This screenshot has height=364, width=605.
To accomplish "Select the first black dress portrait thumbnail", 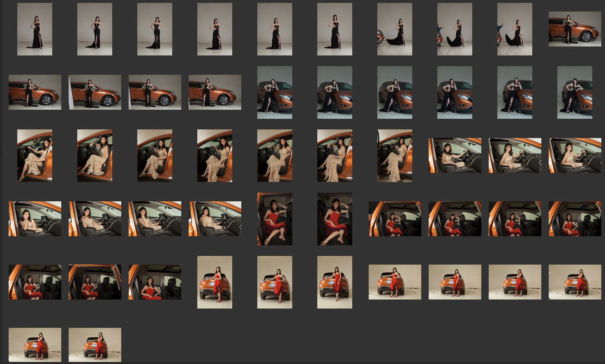I will (x=35, y=29).
